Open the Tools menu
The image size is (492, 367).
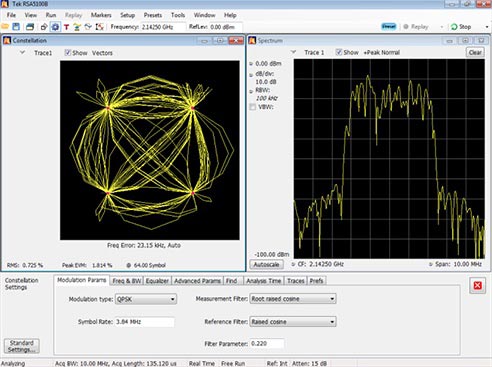click(178, 15)
